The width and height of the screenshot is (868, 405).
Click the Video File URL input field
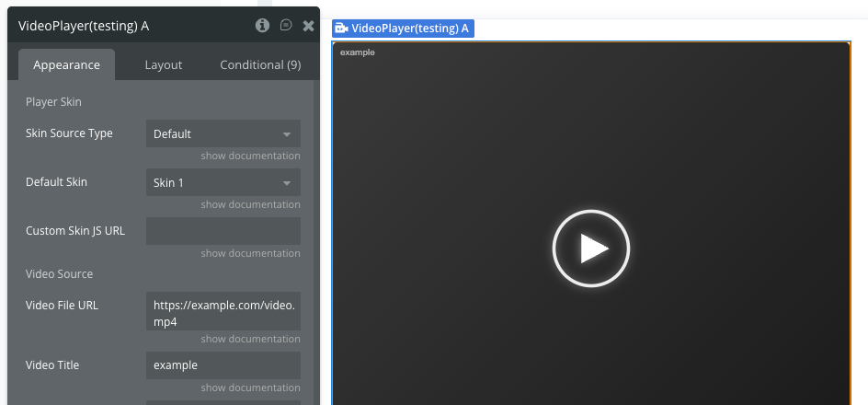click(x=223, y=311)
